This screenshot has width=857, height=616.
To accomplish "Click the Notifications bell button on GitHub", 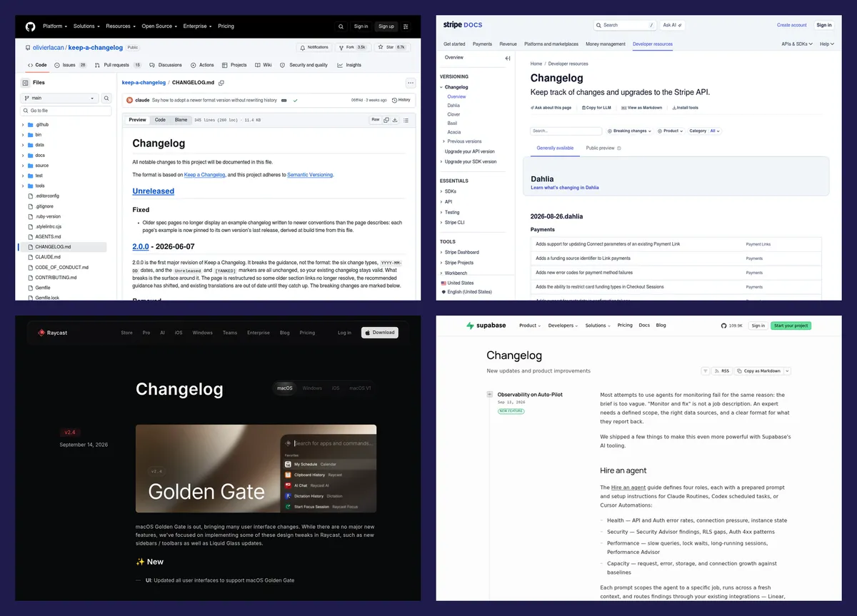I will [x=315, y=47].
